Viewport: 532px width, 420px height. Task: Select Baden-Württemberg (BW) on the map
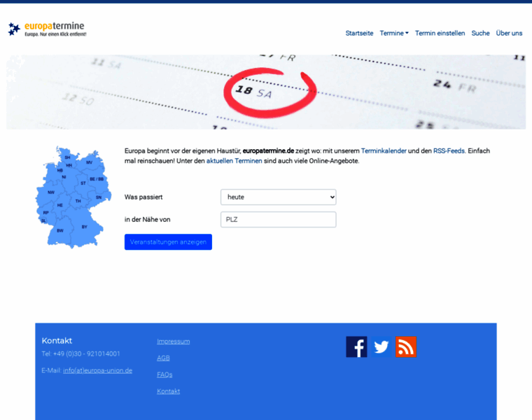coord(60,231)
